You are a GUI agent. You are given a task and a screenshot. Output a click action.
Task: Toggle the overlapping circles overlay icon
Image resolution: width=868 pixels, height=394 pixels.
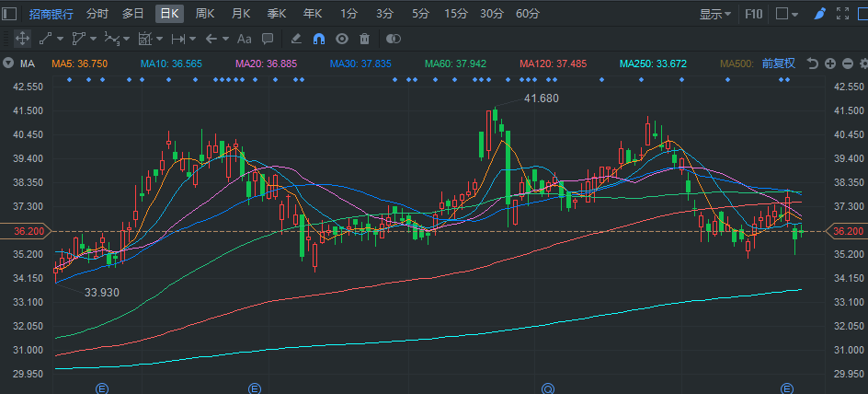tap(393, 39)
